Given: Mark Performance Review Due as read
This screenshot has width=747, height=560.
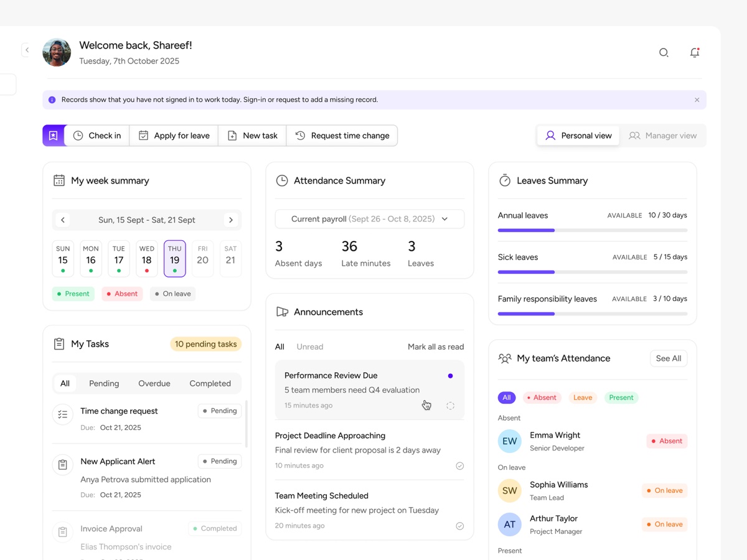Looking at the screenshot, I should point(450,406).
